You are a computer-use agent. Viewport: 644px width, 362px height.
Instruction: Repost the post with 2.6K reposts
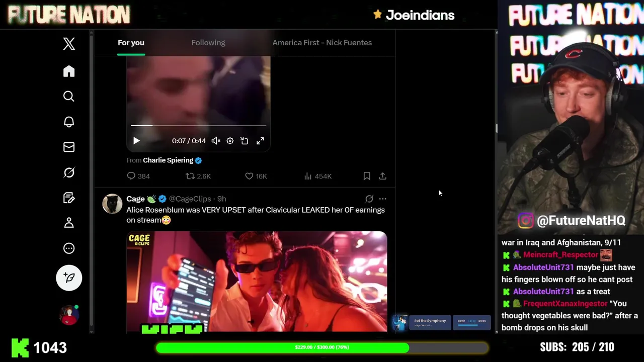[198, 176]
